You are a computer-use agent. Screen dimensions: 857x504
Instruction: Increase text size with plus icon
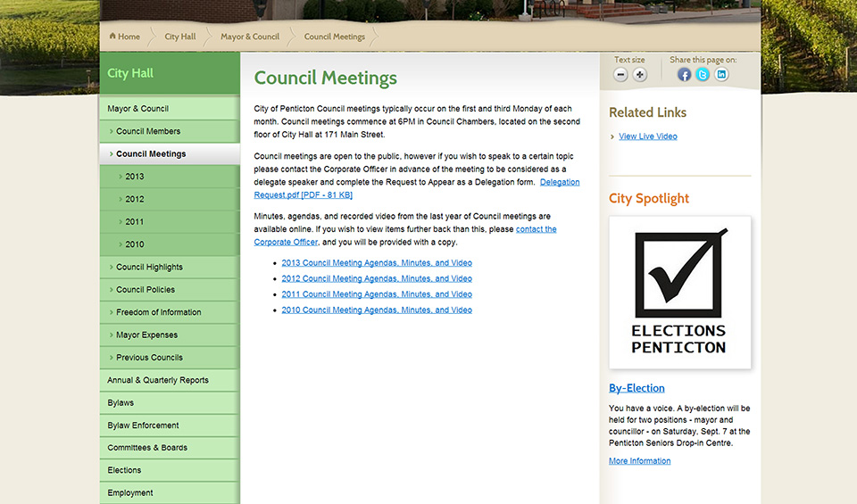(x=640, y=75)
